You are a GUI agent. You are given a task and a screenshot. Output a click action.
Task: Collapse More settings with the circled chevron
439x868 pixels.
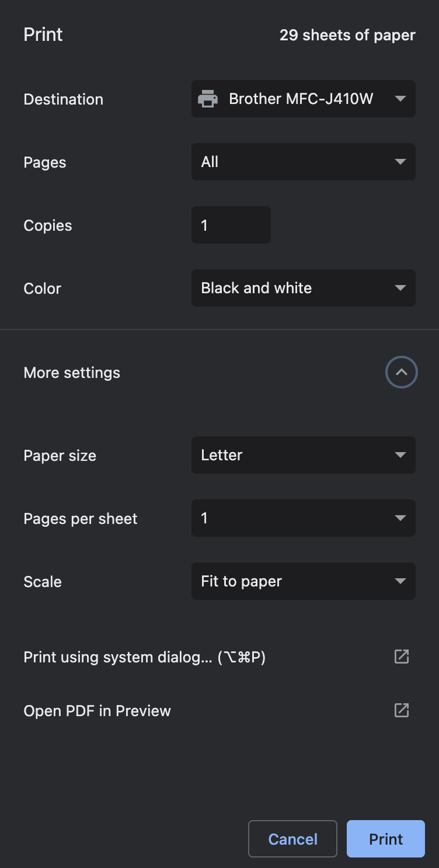pos(402,372)
